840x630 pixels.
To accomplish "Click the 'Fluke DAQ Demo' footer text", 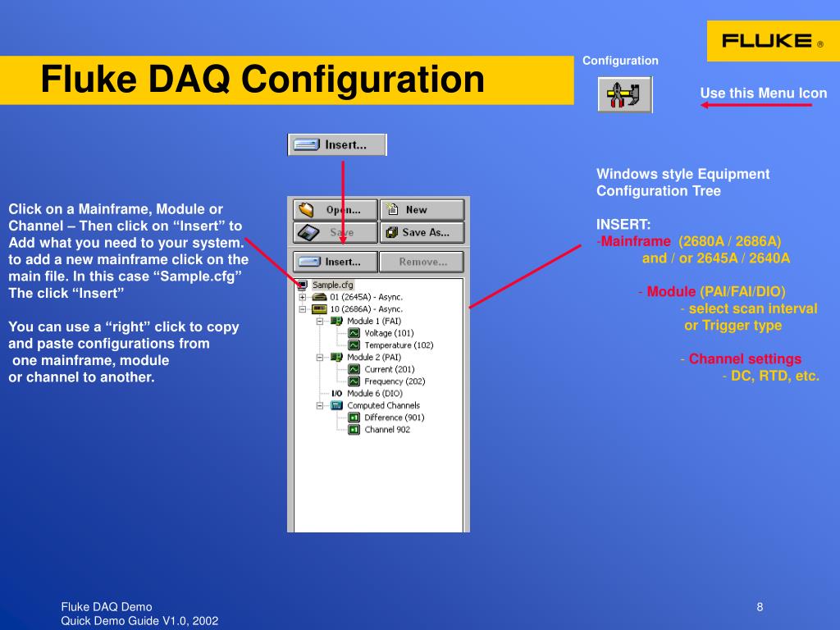I will pos(107,607).
